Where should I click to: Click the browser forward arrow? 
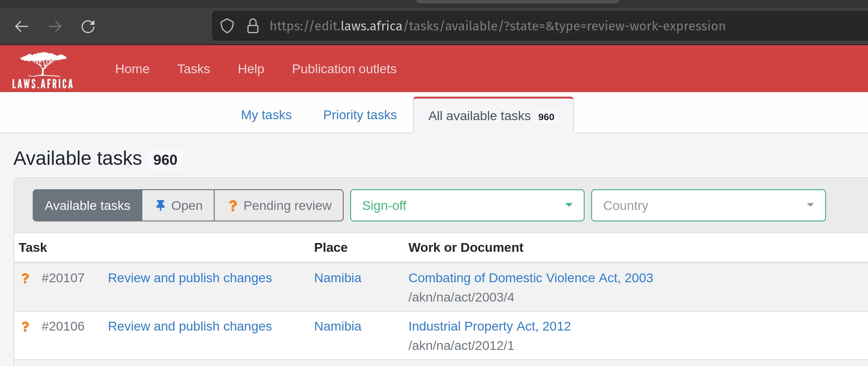55,26
